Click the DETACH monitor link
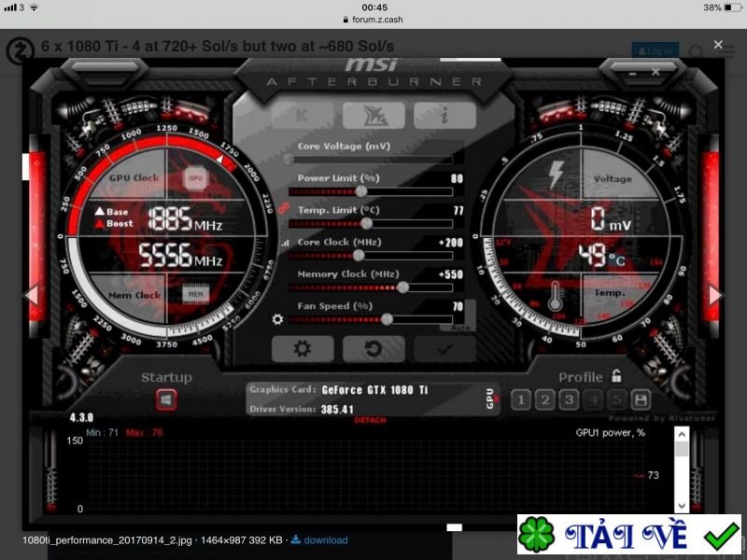This screenshot has height=560, width=747. (x=370, y=420)
